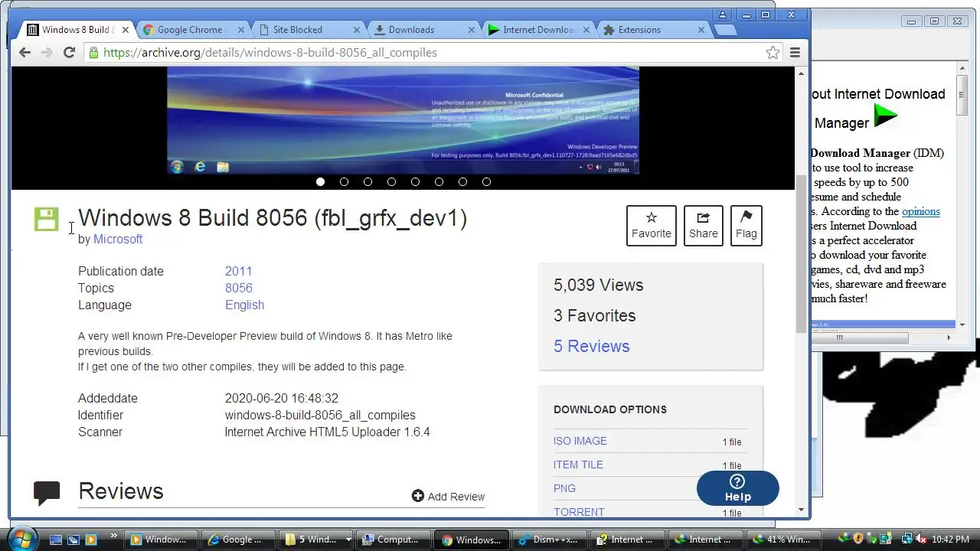Open the '41% Win...' download taskbar button
The height and width of the screenshot is (551, 980).
point(783,540)
